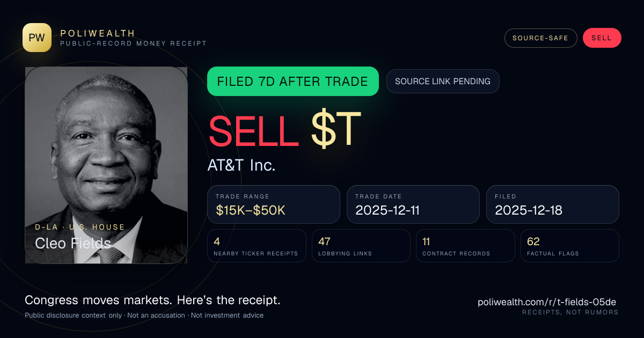Click the $T ticker symbol

[335, 129]
